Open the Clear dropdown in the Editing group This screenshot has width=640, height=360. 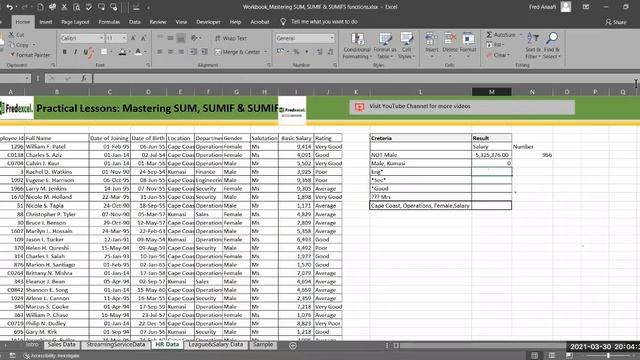(x=499, y=55)
